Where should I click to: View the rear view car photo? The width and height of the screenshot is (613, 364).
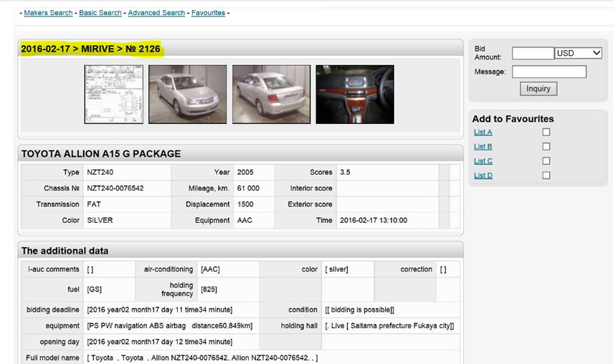click(x=271, y=95)
